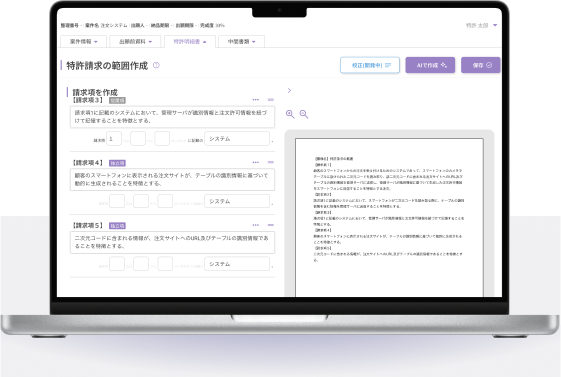
Task: Click the AIで作成 button
Action: tap(430, 65)
